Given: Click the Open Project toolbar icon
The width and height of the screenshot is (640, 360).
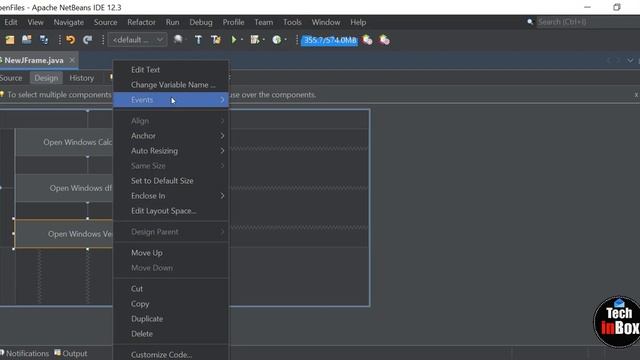Looking at the screenshot, I should pos(27,40).
